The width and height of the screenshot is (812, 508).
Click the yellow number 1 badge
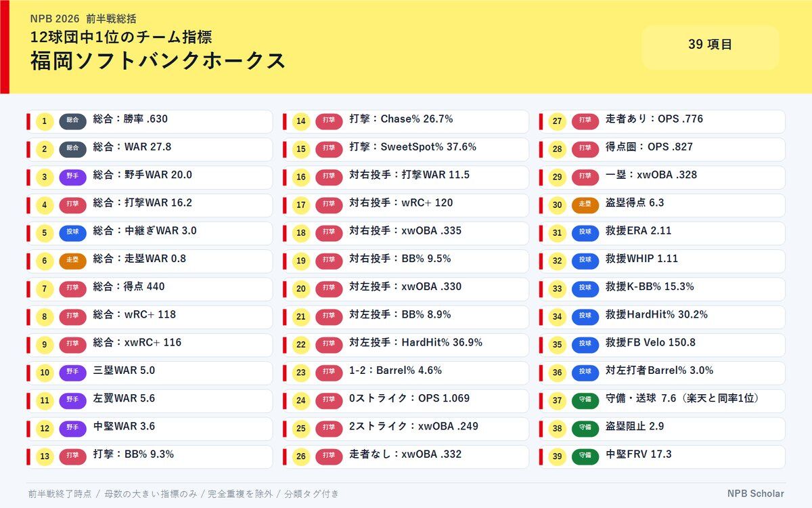(44, 122)
